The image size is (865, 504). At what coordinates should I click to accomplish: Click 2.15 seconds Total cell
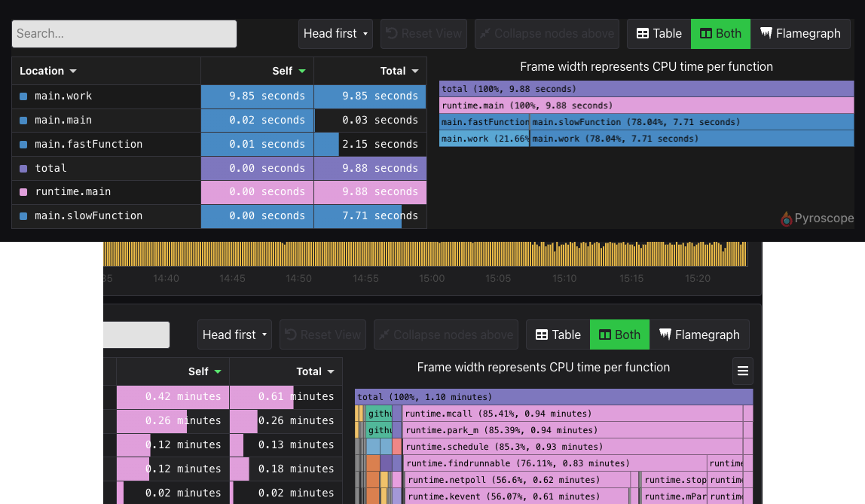coord(370,145)
